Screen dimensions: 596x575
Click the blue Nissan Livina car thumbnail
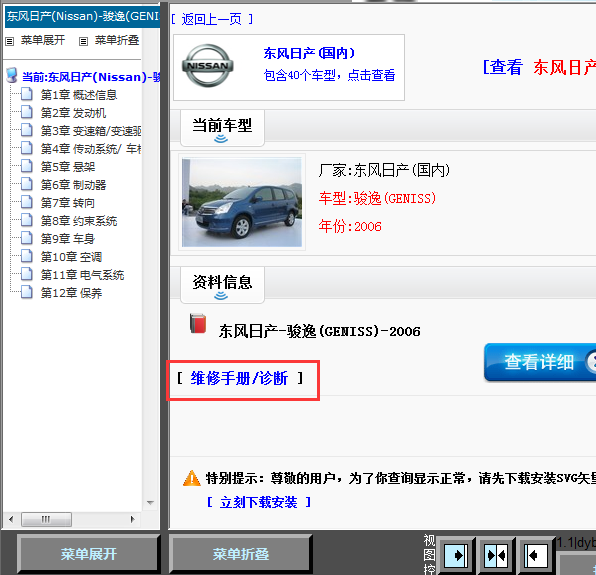point(242,203)
